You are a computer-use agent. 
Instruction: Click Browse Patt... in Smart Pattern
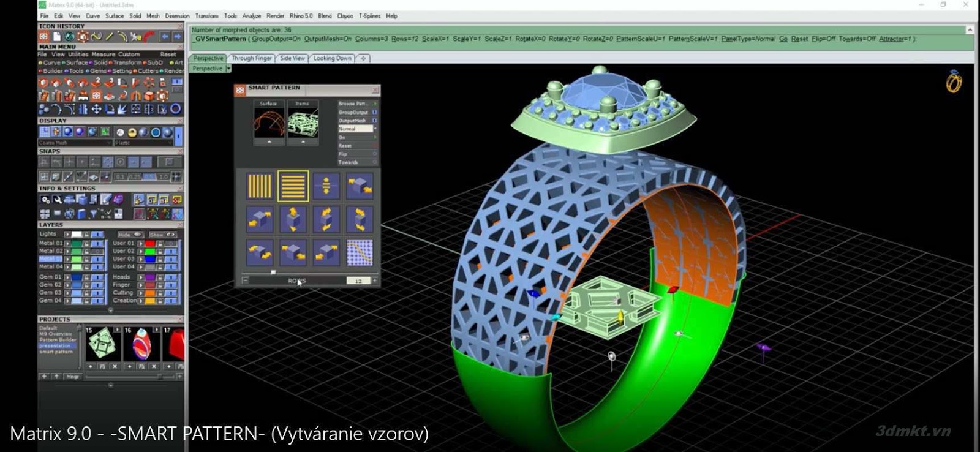358,104
